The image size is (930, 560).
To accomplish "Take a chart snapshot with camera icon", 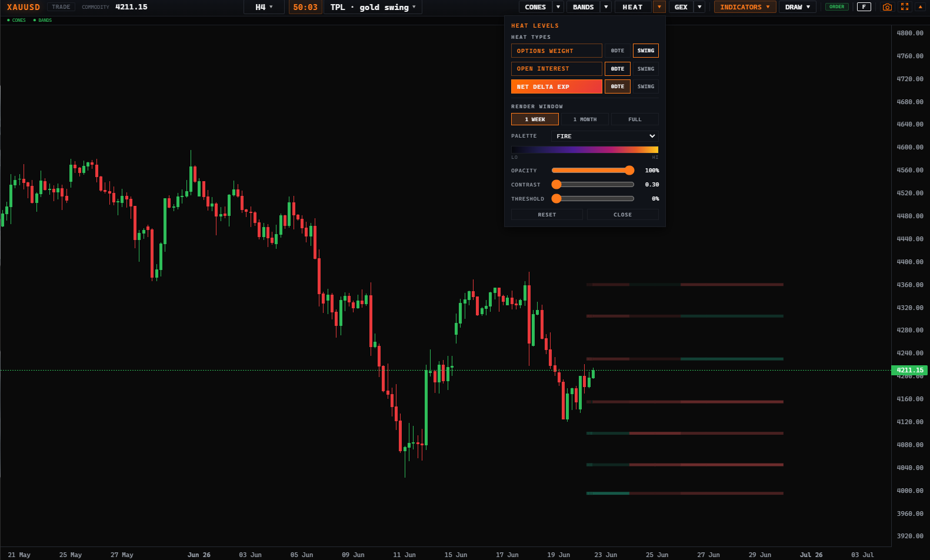I will 887,7.
